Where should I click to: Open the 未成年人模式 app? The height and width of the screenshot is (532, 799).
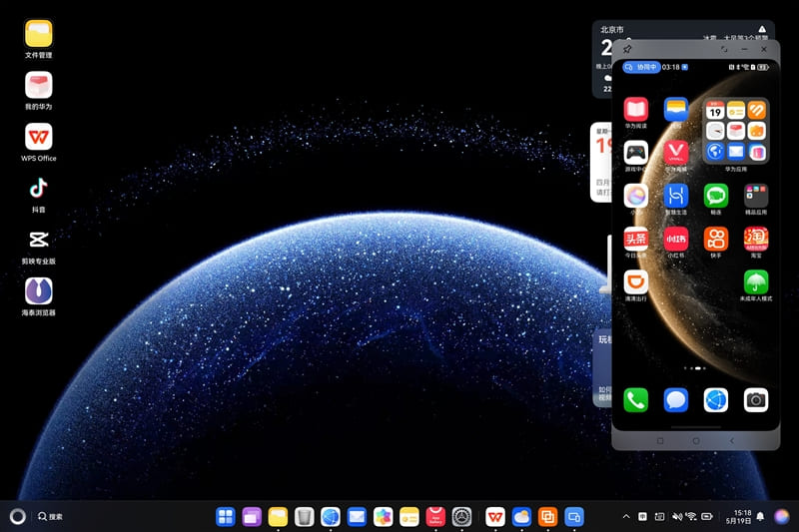click(756, 282)
